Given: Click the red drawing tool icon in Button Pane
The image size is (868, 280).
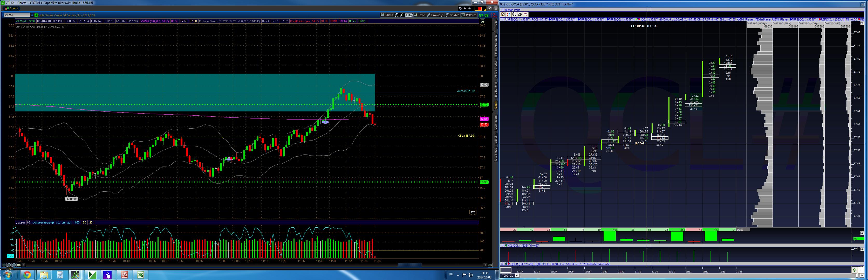Looking at the screenshot, I should (525, 15).
